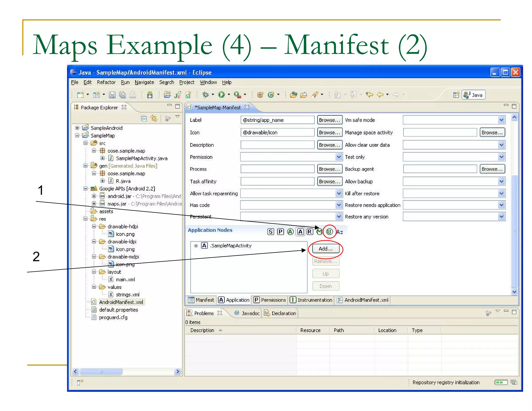This screenshot has width=532, height=411.
Task: Toggle Link with Editor in Package Explorer
Action: (x=154, y=118)
